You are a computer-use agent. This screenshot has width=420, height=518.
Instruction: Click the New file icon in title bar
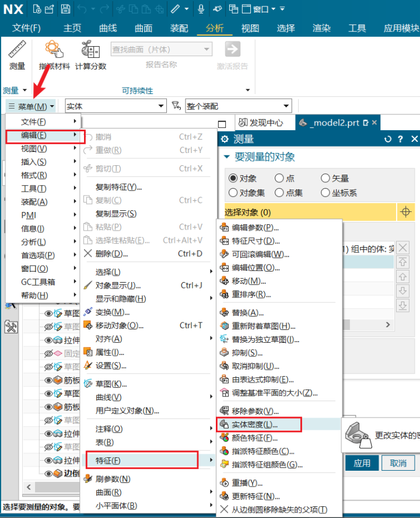tap(37, 9)
